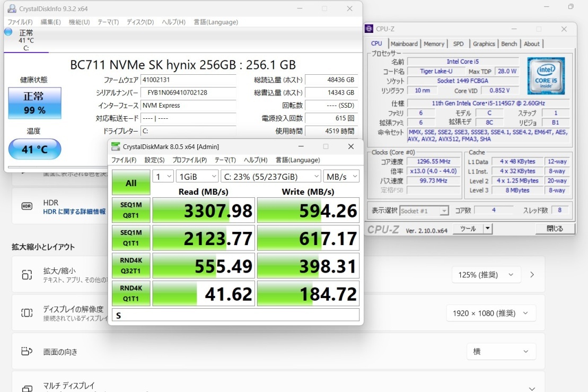The image size is (588, 392).
Task: Run all benchmarks with the All button
Action: 131,183
